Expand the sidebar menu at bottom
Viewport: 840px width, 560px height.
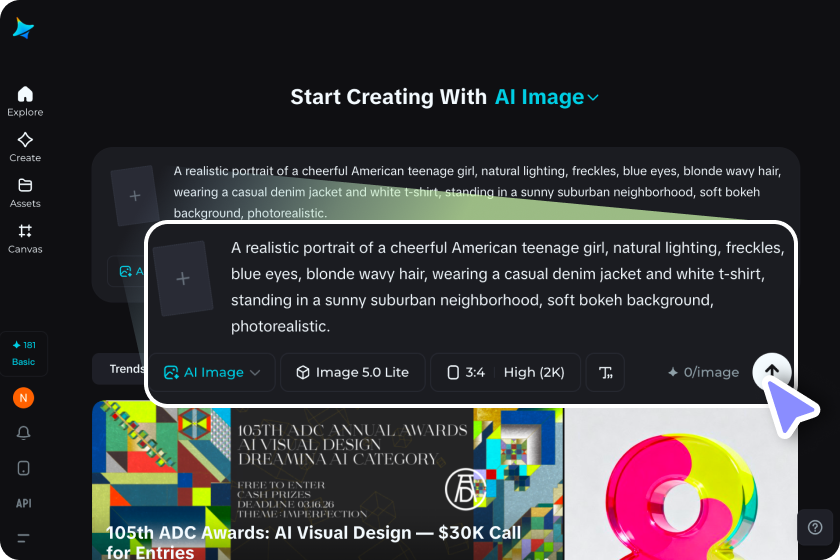(24, 538)
